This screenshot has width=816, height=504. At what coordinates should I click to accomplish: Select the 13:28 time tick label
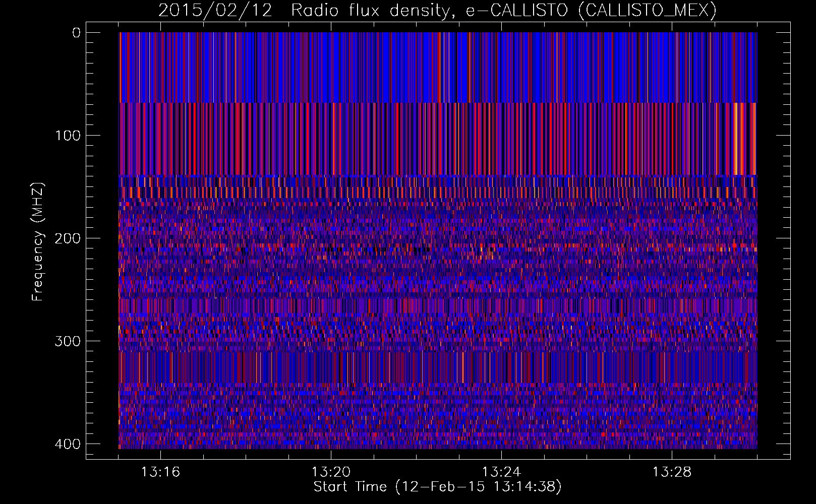point(672,472)
